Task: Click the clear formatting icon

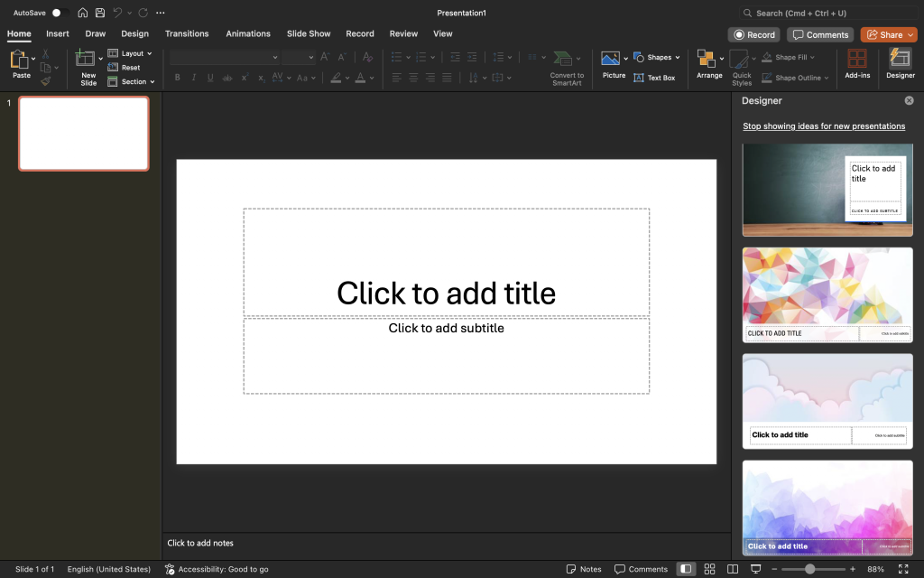Action: (x=366, y=55)
